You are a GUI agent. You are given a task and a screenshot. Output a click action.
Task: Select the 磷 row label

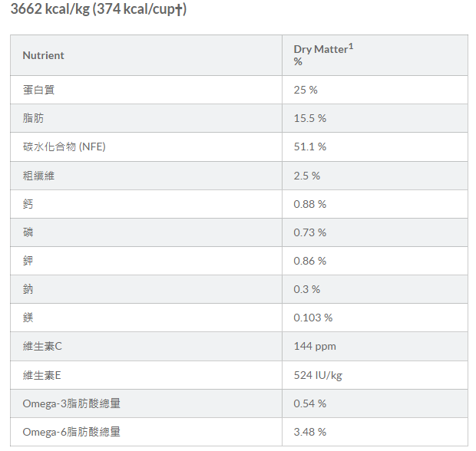point(28,232)
